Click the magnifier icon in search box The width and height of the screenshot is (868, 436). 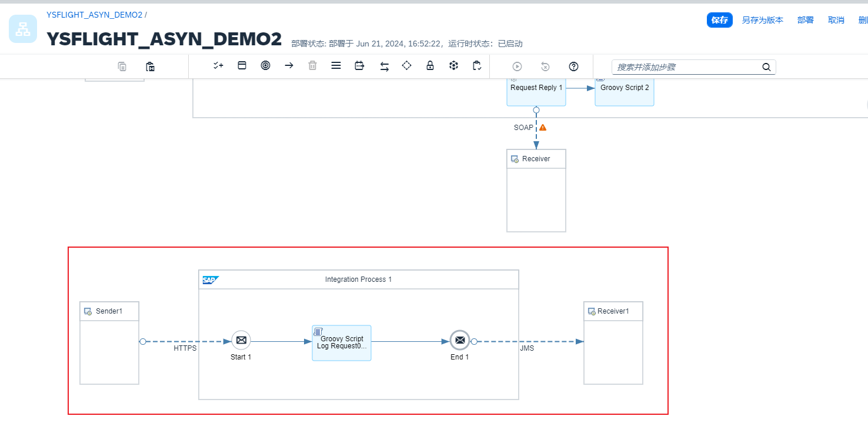(766, 67)
